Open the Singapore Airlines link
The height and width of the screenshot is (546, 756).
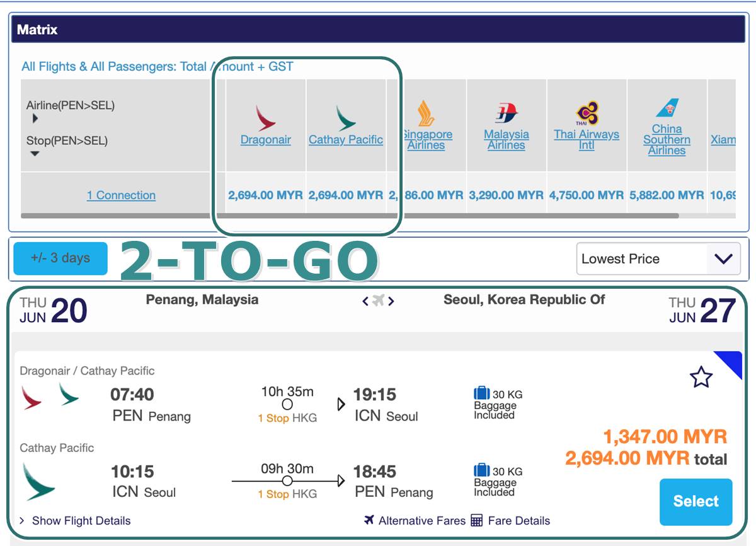pos(427,140)
